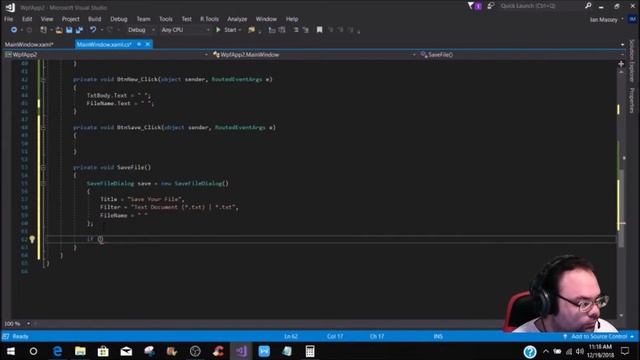The width and height of the screenshot is (640, 360).
Task: Click the Quick Launch magnifier icon
Action: pos(588,6)
